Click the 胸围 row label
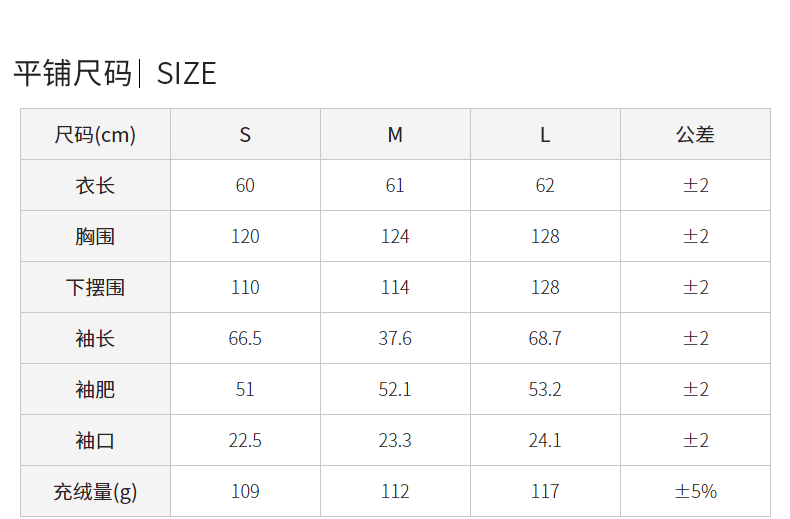This screenshot has height=519, width=790. click(x=95, y=236)
